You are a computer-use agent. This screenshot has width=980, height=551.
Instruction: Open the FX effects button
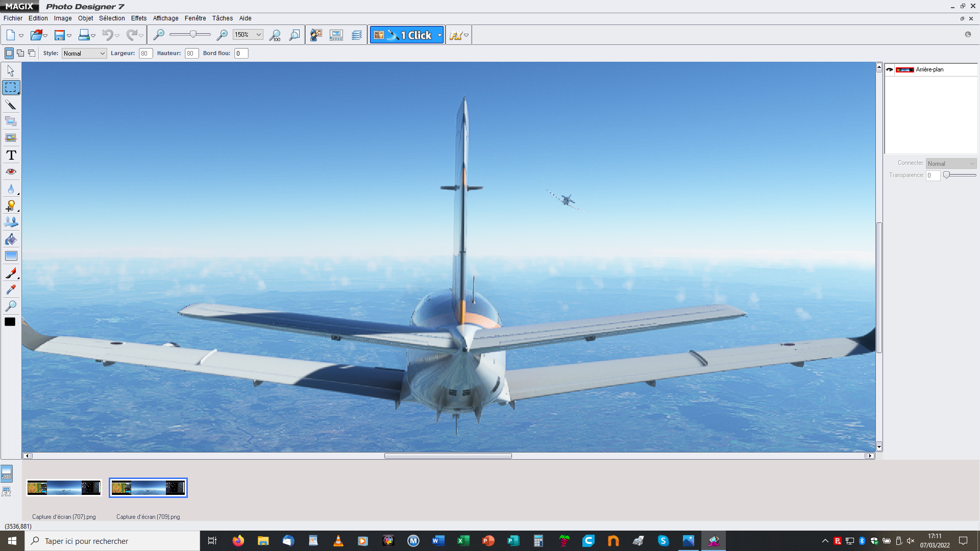(455, 35)
